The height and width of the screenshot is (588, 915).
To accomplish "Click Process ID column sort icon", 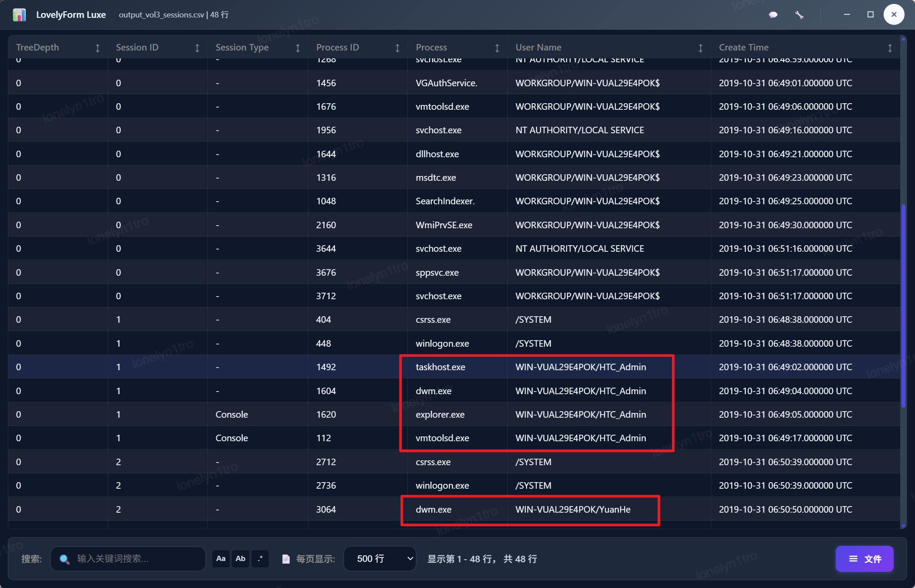I will click(397, 48).
